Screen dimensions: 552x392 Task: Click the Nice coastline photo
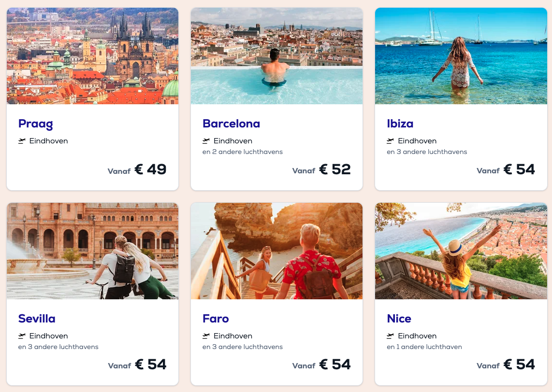coord(461,251)
